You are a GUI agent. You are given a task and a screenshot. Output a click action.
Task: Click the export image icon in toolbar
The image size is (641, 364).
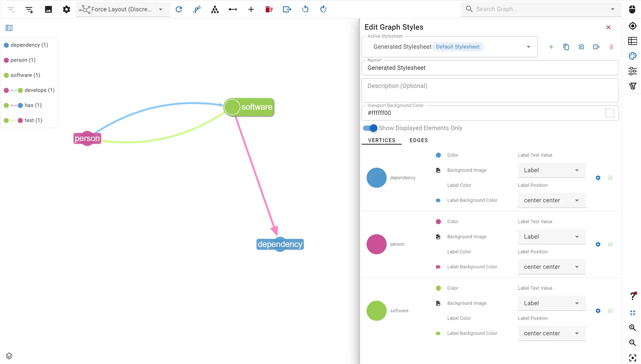[x=48, y=9]
